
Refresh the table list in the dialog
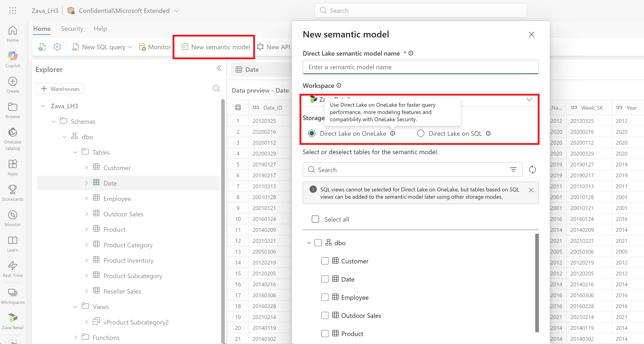pyautogui.click(x=533, y=169)
